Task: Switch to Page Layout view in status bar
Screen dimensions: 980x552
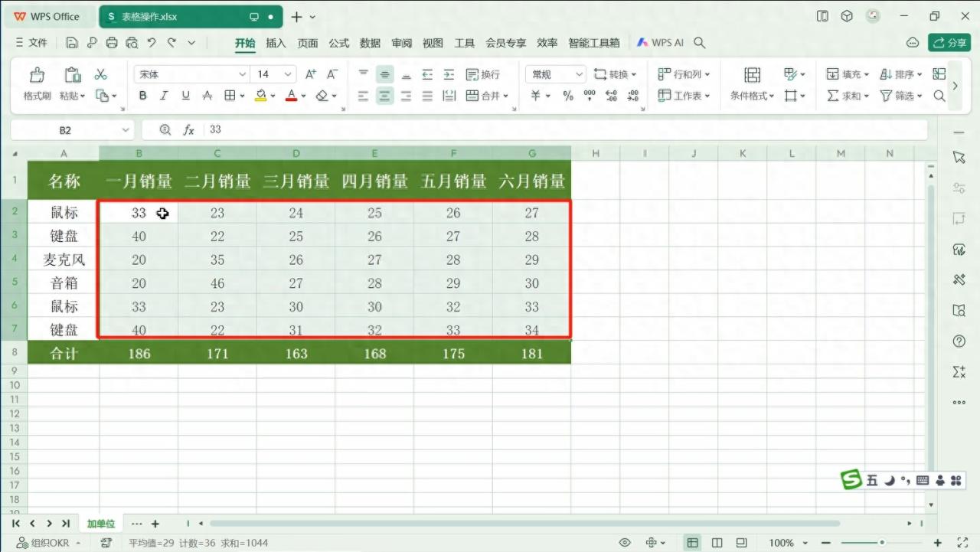Action: (717, 543)
